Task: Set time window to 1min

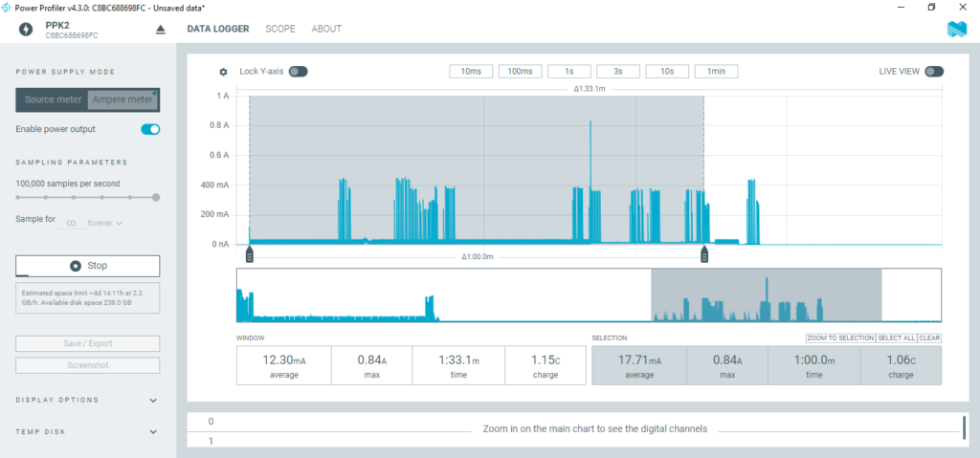Action: 716,71
